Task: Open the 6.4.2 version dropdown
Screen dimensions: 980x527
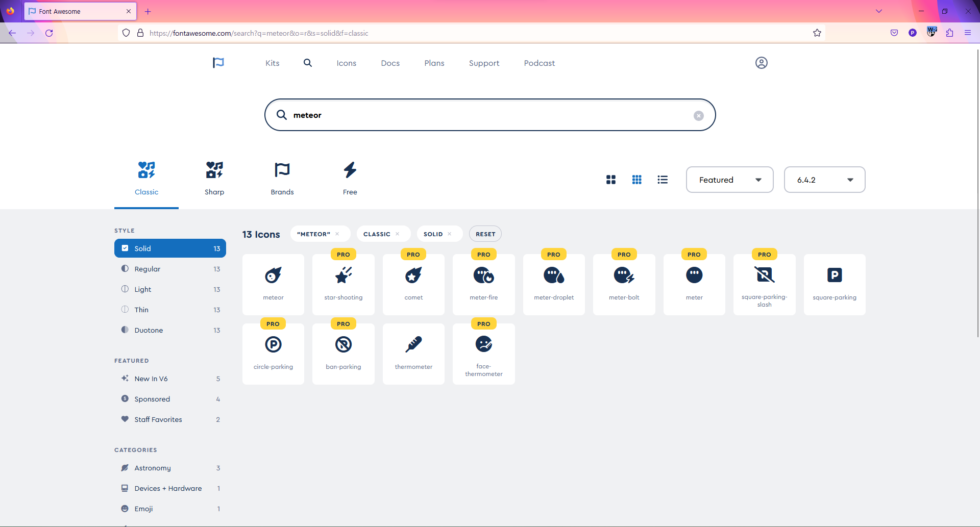Action: coord(824,180)
